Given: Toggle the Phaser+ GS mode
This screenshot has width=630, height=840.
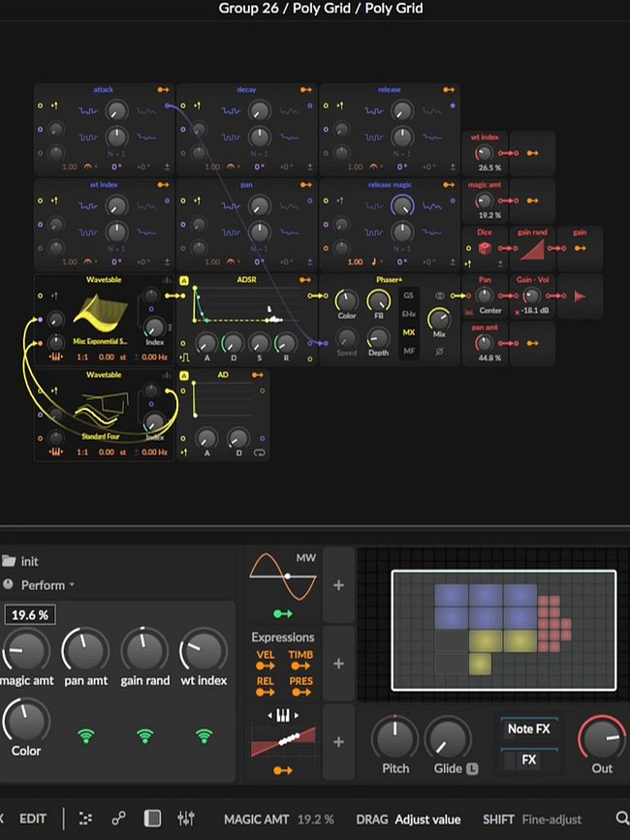Looking at the screenshot, I should click(409, 296).
